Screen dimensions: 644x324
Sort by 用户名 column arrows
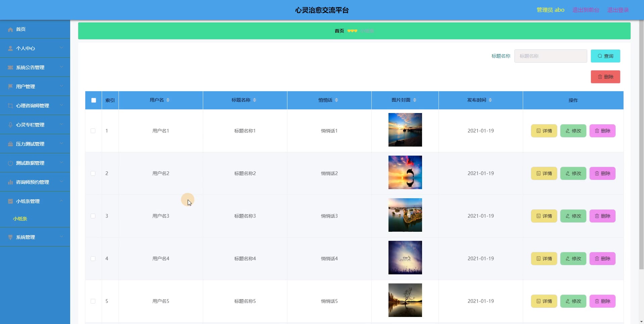click(x=168, y=100)
